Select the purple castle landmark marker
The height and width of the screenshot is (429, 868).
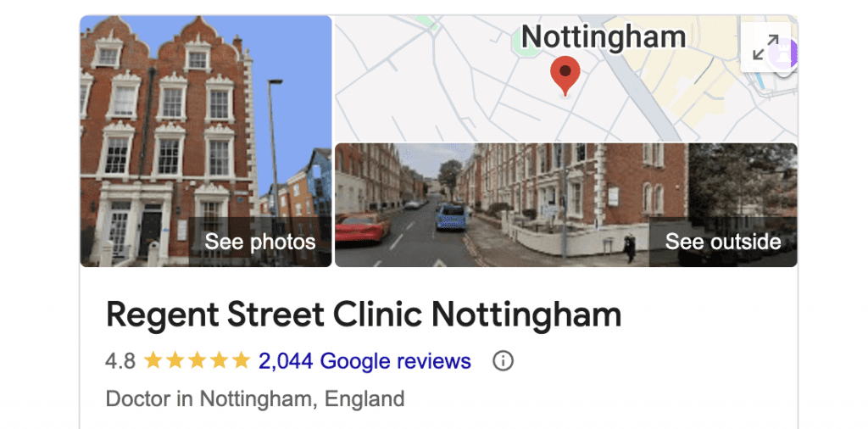[791, 55]
